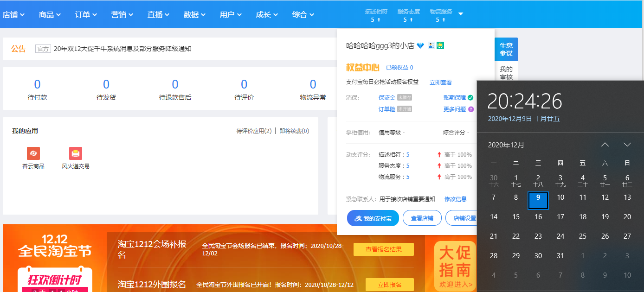Screen dimensions: 644x292
Task: Open the 普云商品 app icon
Action: [33, 153]
